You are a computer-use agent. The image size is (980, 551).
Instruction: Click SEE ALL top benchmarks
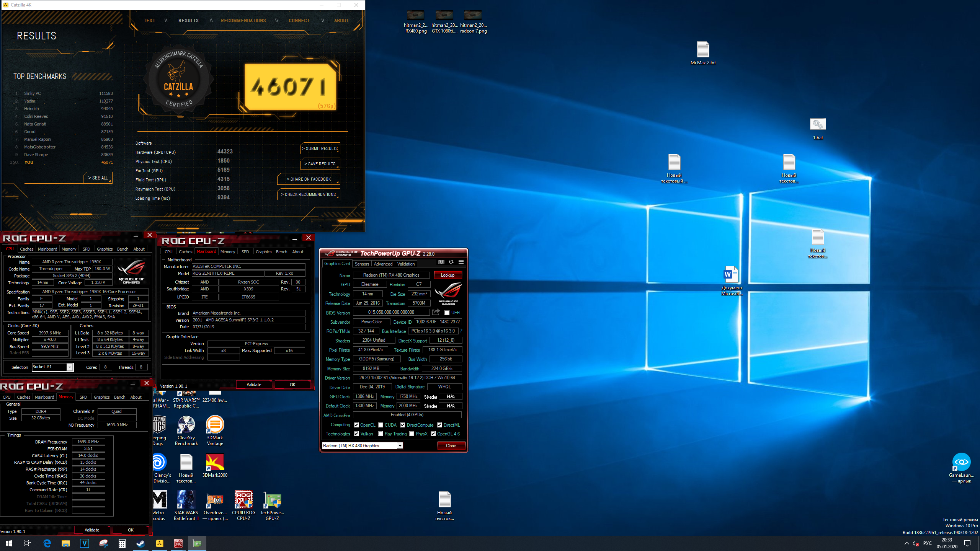point(98,178)
